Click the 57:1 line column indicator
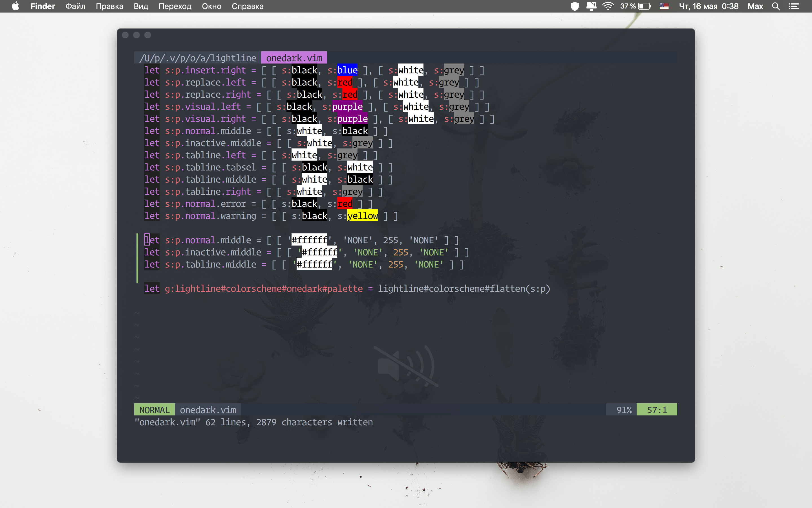 [657, 410]
